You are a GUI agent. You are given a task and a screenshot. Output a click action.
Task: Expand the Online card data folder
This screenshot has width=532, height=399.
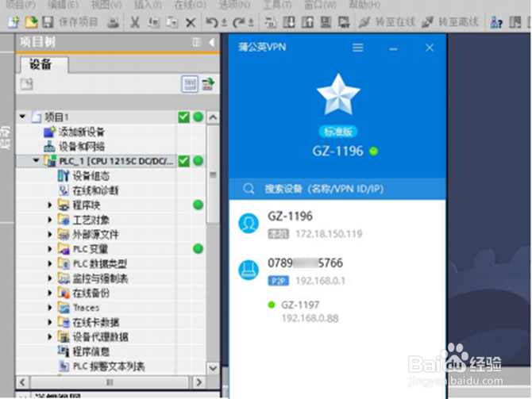[x=50, y=322]
